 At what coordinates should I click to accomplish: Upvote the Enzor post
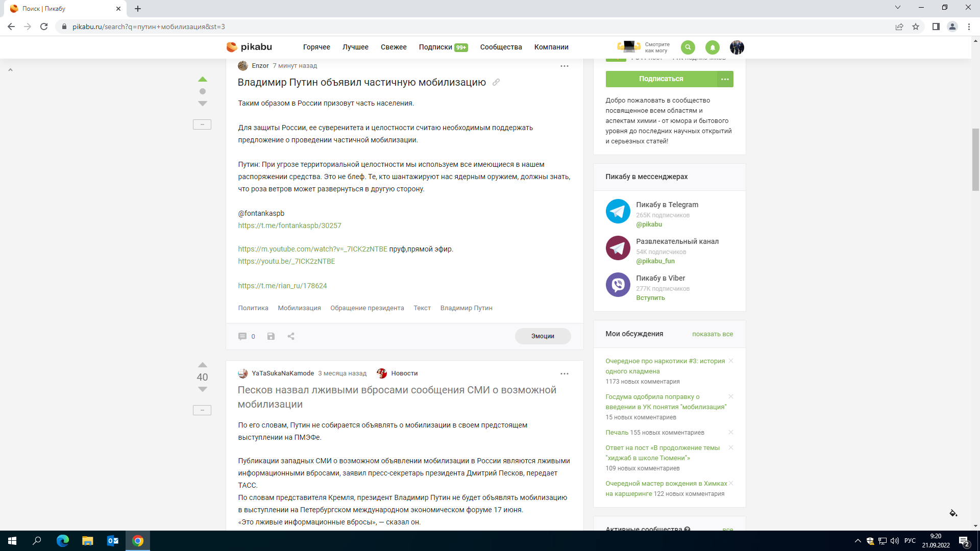(203, 79)
